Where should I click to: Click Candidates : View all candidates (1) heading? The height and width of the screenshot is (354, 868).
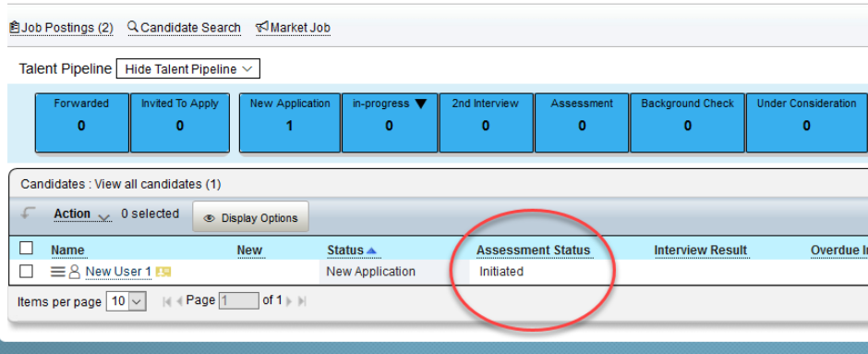tap(121, 184)
